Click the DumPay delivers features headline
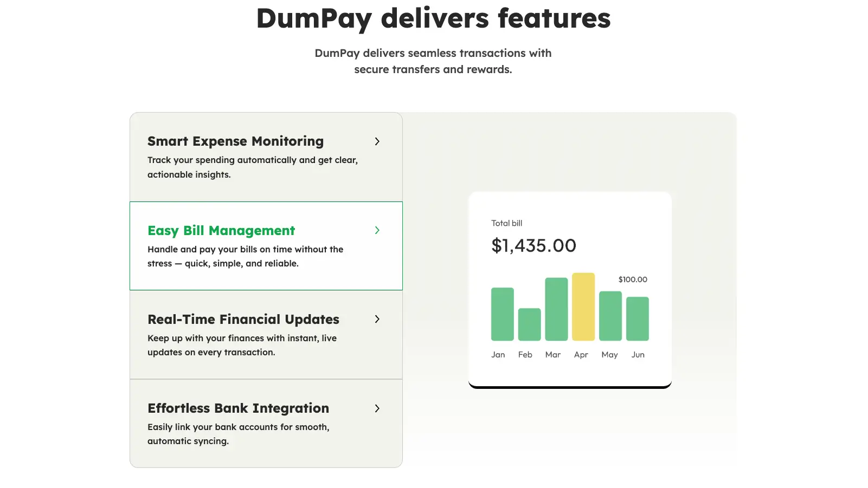The width and height of the screenshot is (868, 488). click(433, 18)
